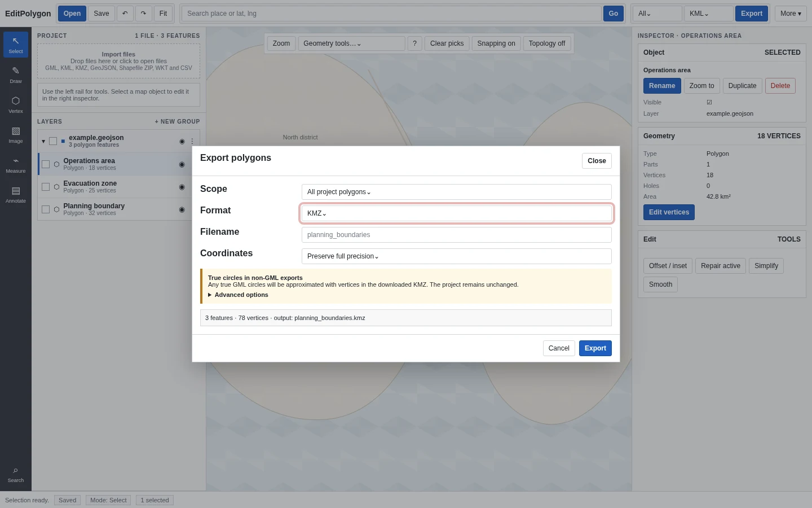The height and width of the screenshot is (508, 812).
Task: Click the Open button
Action: 72,14
